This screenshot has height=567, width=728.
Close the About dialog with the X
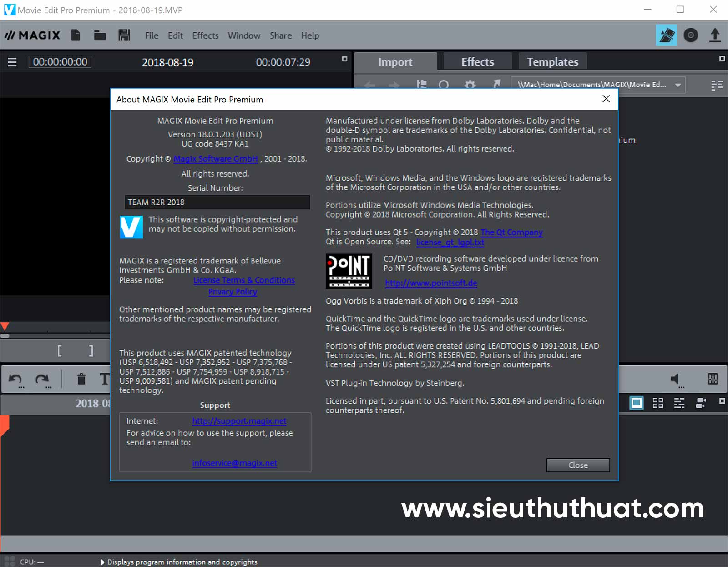606,99
